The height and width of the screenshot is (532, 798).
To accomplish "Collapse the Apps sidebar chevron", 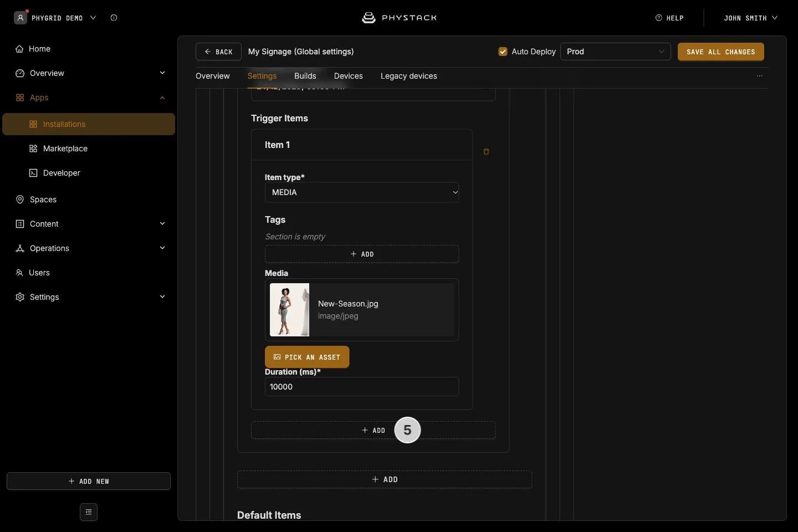I will point(162,98).
